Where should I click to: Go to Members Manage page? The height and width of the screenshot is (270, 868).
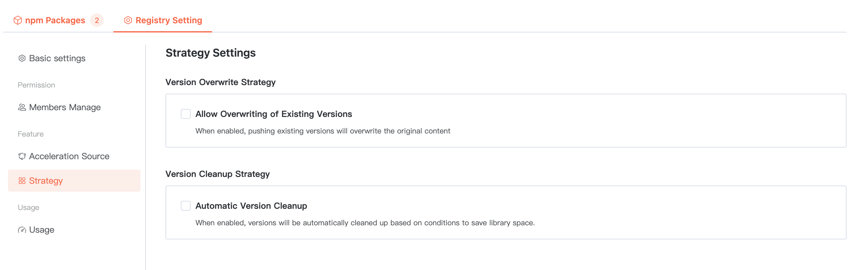coord(65,107)
